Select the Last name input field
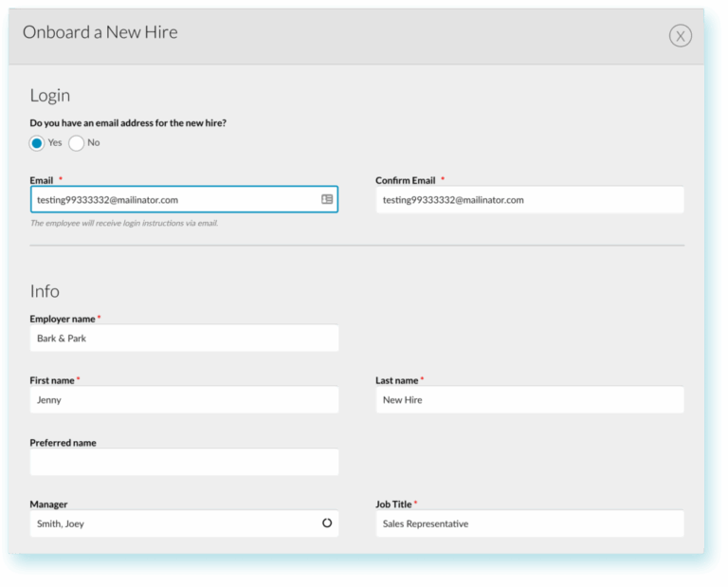The height and width of the screenshot is (587, 728). click(x=530, y=400)
